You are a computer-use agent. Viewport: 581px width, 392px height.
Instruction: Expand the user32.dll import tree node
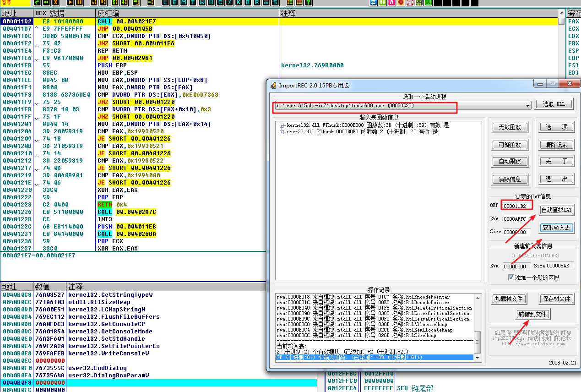[x=282, y=132]
